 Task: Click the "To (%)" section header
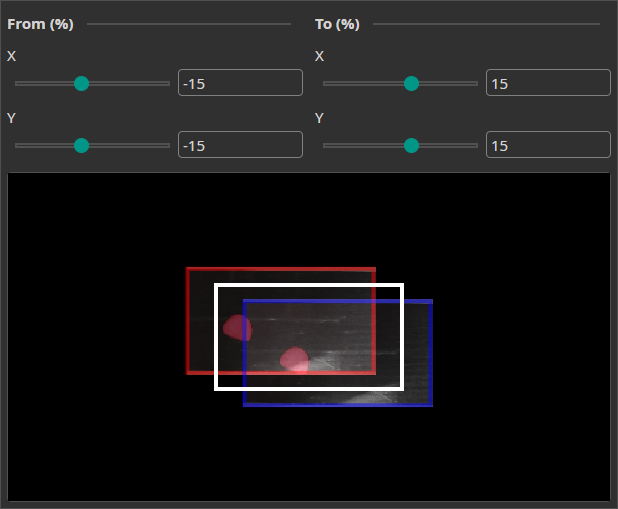337,24
